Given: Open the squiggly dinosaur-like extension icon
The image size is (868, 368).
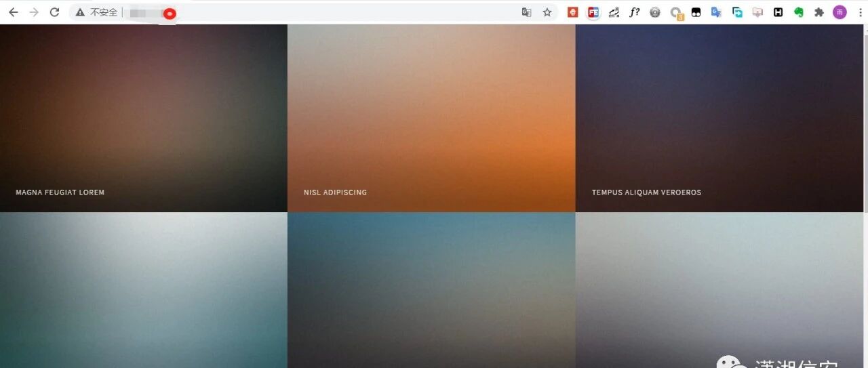Looking at the screenshot, I should point(614,12).
